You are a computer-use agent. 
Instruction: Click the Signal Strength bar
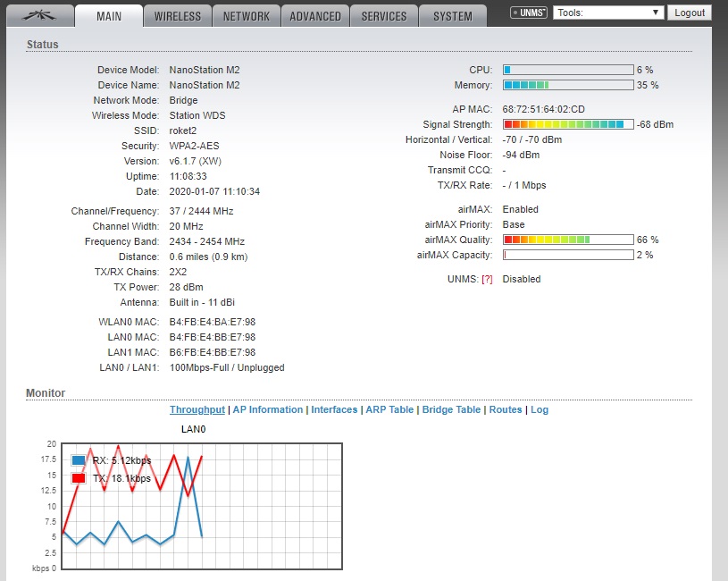pyautogui.click(x=568, y=124)
